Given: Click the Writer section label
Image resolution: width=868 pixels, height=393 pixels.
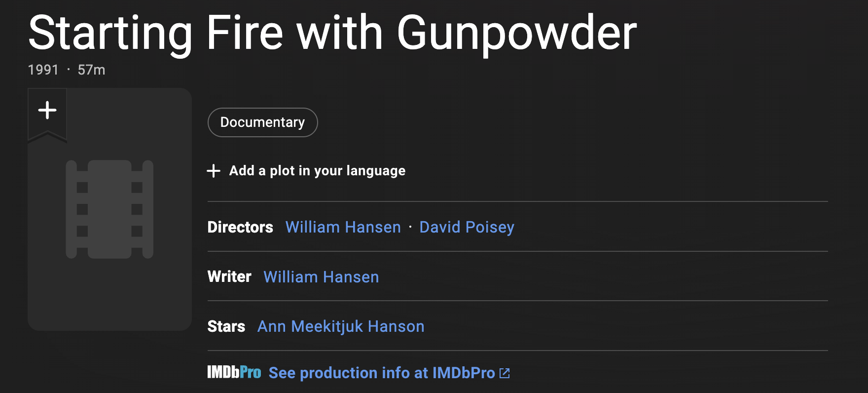Looking at the screenshot, I should pos(229,276).
